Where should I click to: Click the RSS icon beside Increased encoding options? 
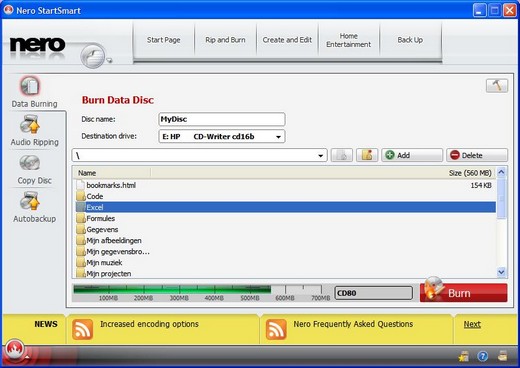tap(82, 329)
